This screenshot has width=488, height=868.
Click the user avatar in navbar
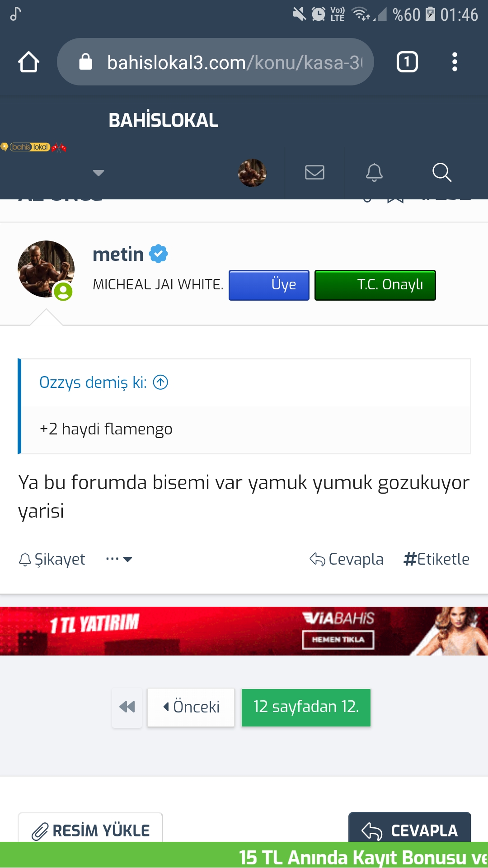tap(252, 173)
